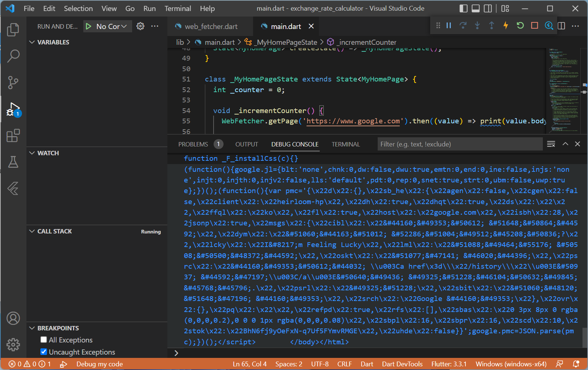Trigger Flutter hot reload lightning icon
The width and height of the screenshot is (588, 370).
506,25
